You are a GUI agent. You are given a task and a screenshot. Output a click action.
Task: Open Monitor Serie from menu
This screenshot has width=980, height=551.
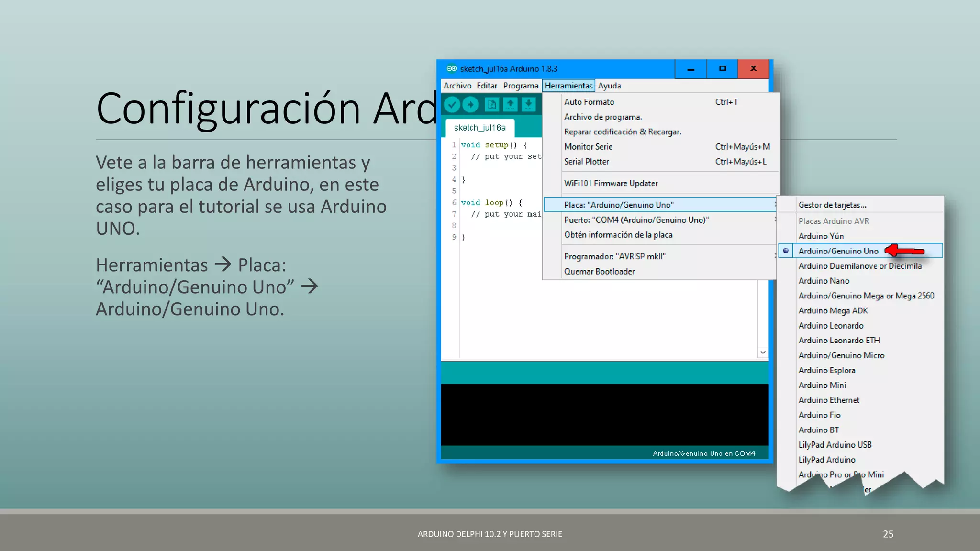pos(660,147)
